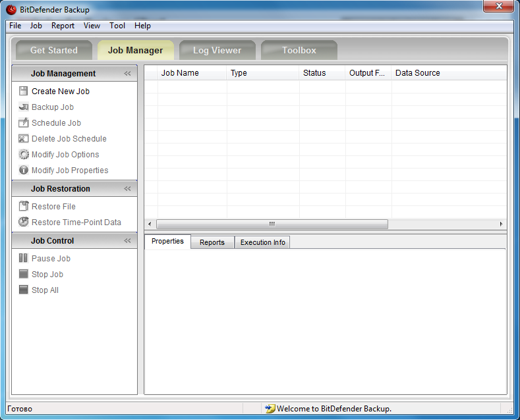Open the Report menu
This screenshot has height=420, width=520.
click(63, 26)
